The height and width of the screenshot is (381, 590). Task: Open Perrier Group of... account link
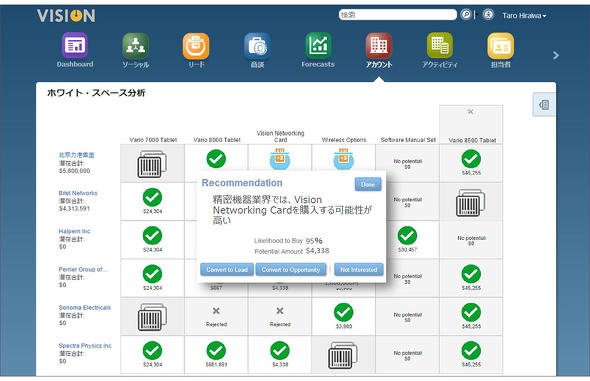[x=83, y=269]
